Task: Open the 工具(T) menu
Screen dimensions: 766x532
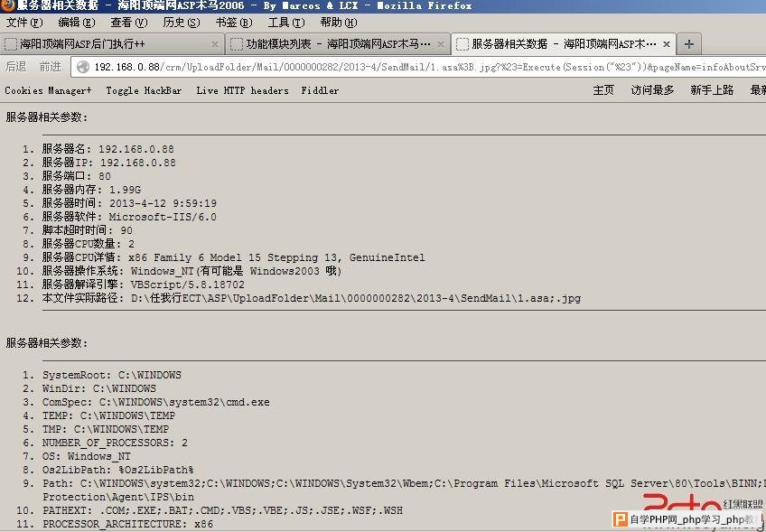Action: tap(286, 23)
